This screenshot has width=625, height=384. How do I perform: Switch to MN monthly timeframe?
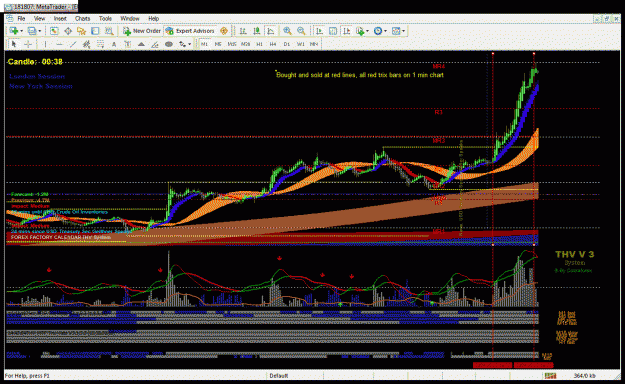click(314, 44)
